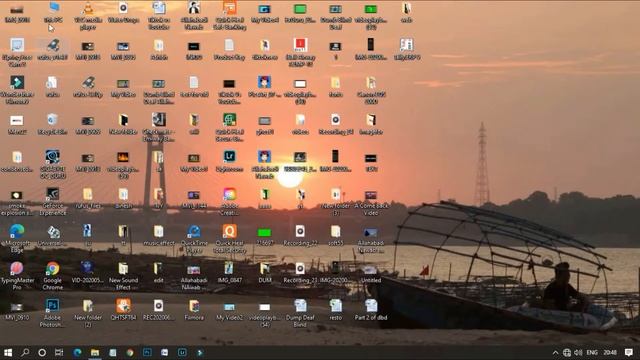Select the QuickTime Player desktop shortcut
Viewport: 640px width, 360px height.
coord(194,238)
